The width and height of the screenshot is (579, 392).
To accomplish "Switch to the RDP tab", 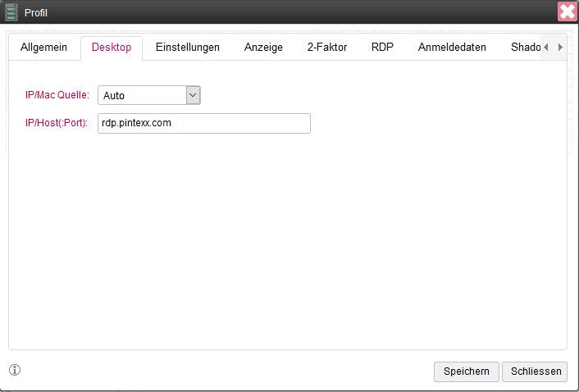I will [382, 48].
